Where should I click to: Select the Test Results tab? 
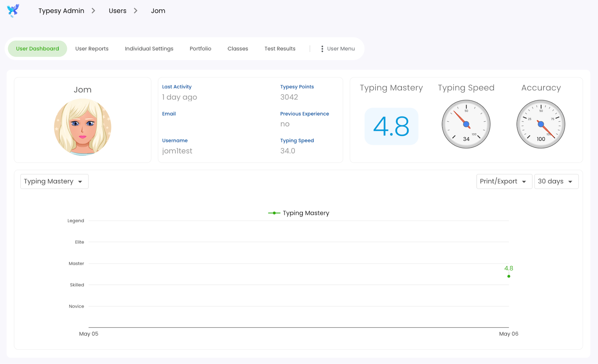280,49
